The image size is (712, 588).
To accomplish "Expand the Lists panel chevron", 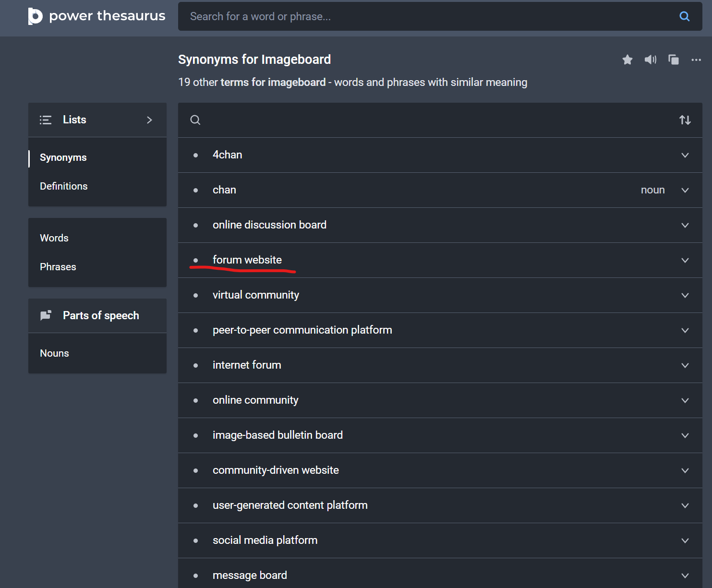I will (149, 120).
